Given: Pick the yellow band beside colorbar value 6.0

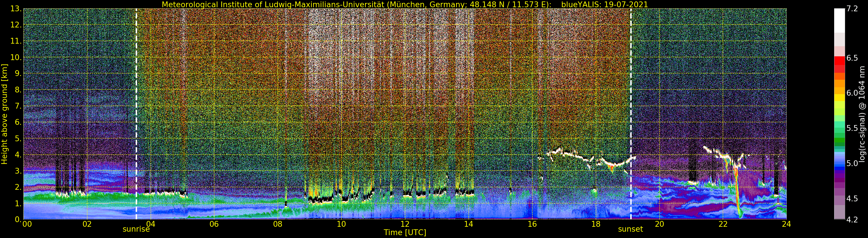Looking at the screenshot, I should [x=839, y=97].
